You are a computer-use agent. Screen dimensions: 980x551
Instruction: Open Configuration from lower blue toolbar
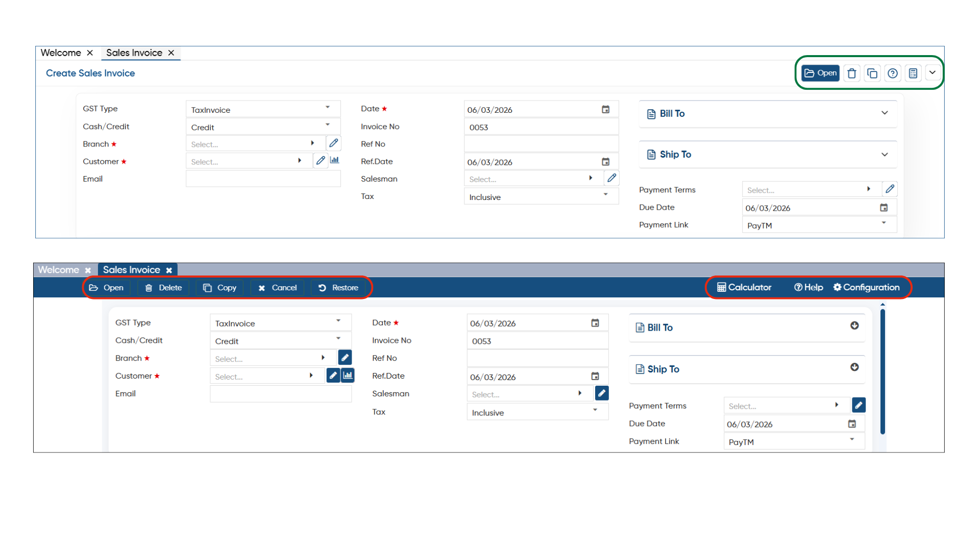point(866,287)
